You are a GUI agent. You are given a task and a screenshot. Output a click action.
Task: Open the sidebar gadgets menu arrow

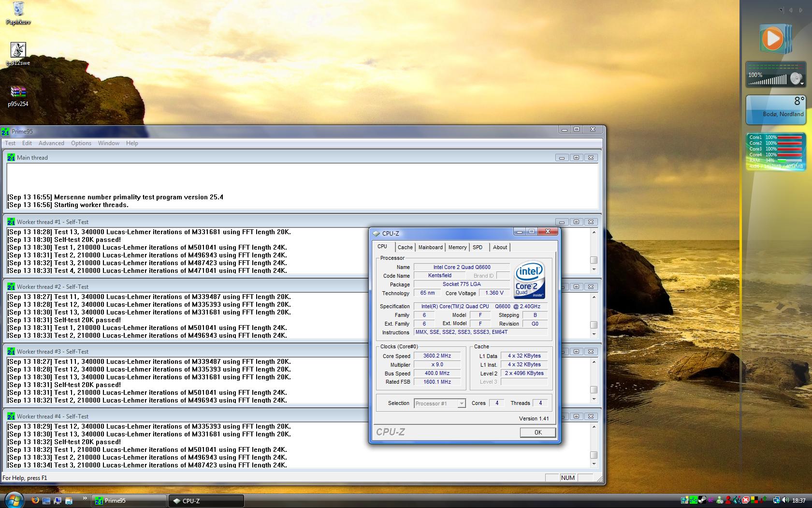[x=781, y=10]
